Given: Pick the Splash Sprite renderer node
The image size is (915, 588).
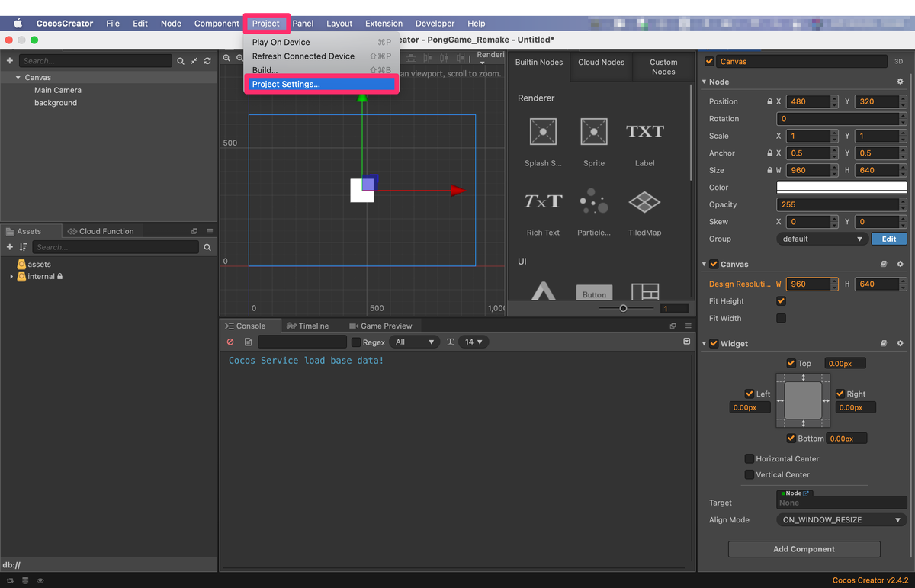Looking at the screenshot, I should coord(543,131).
